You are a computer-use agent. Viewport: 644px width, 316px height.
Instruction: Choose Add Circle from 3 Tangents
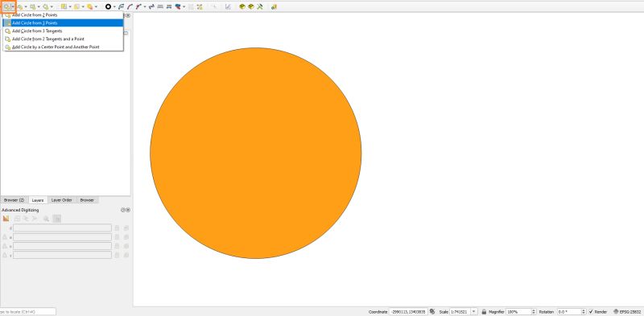click(64, 31)
